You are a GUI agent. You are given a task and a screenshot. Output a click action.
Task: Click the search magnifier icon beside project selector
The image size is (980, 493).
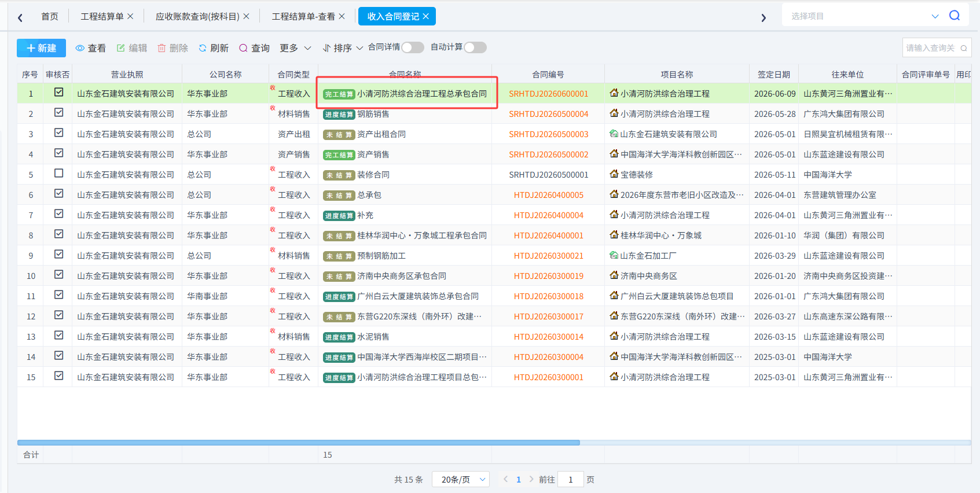click(955, 16)
